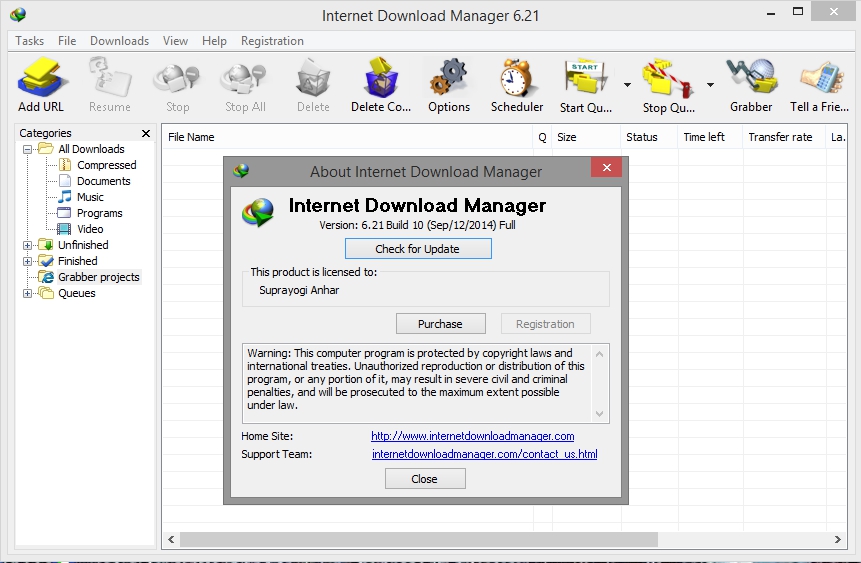
Task: Click the Delete Completed toolbar icon
Action: tap(381, 77)
